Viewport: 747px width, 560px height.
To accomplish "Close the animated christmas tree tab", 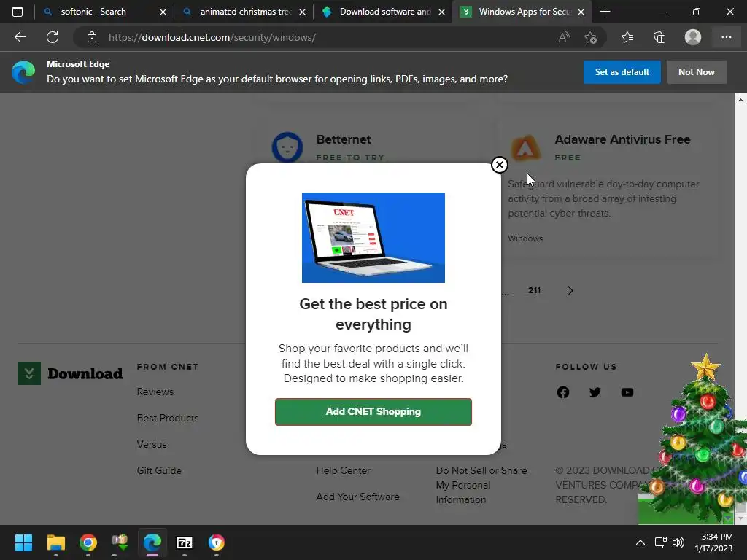I will [x=302, y=12].
